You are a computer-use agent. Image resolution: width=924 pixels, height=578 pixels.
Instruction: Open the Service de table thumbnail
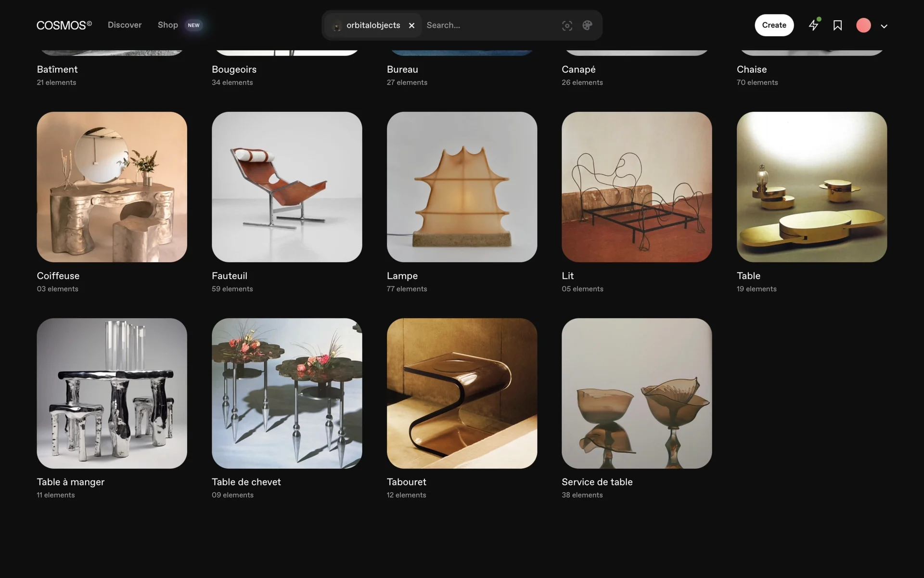pyautogui.click(x=637, y=393)
